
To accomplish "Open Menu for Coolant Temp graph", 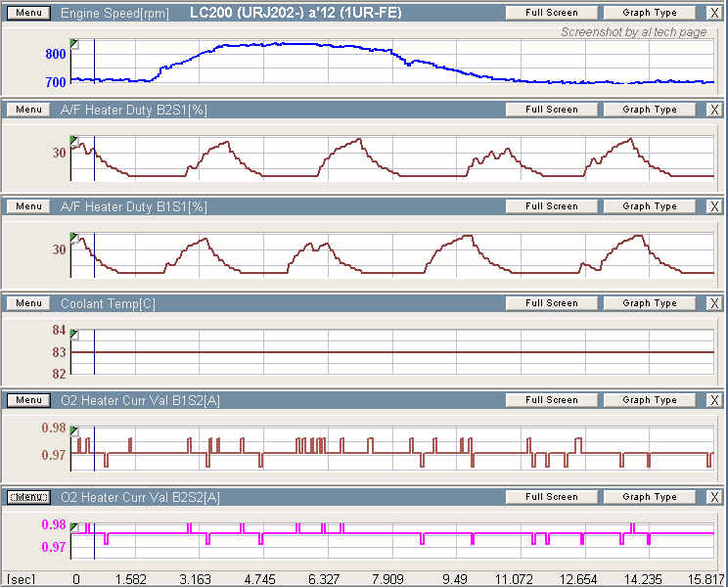I will [29, 303].
